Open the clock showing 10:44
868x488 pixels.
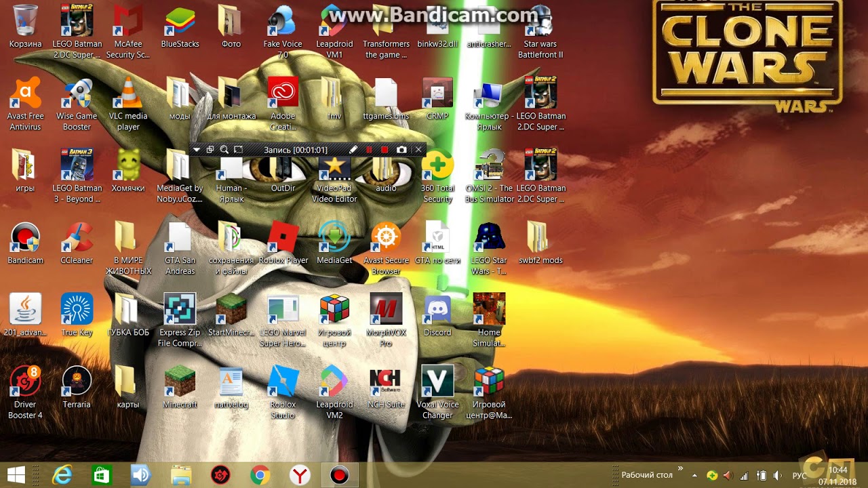[837, 475]
